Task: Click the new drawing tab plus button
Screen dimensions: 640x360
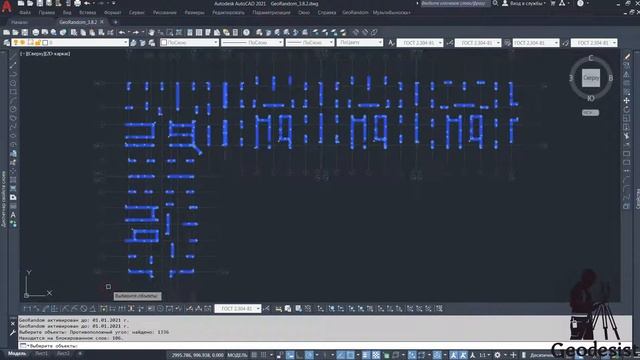Action: pos(116,22)
